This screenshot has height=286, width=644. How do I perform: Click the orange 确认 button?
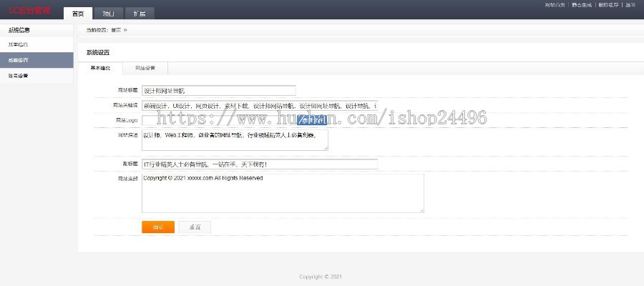tap(158, 227)
